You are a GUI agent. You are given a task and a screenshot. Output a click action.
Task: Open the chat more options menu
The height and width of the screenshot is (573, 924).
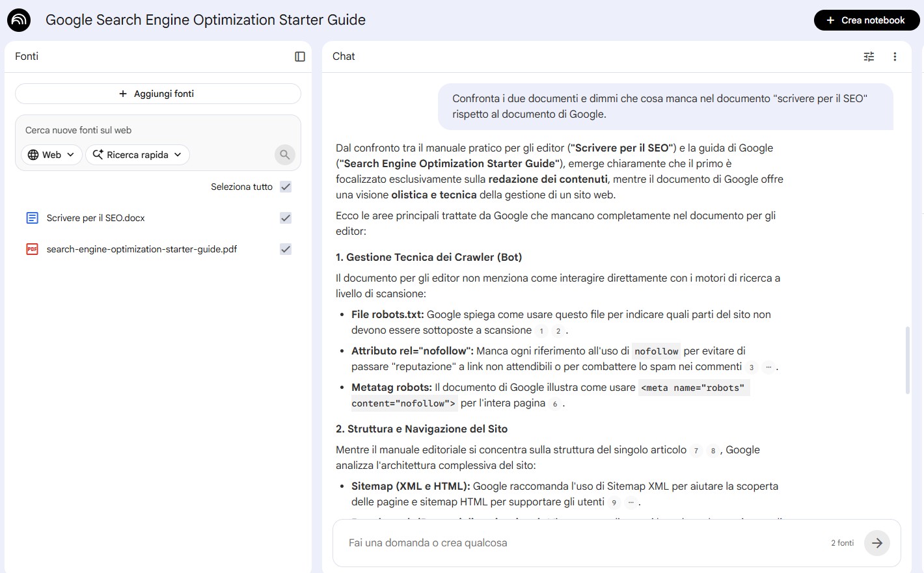pyautogui.click(x=895, y=57)
